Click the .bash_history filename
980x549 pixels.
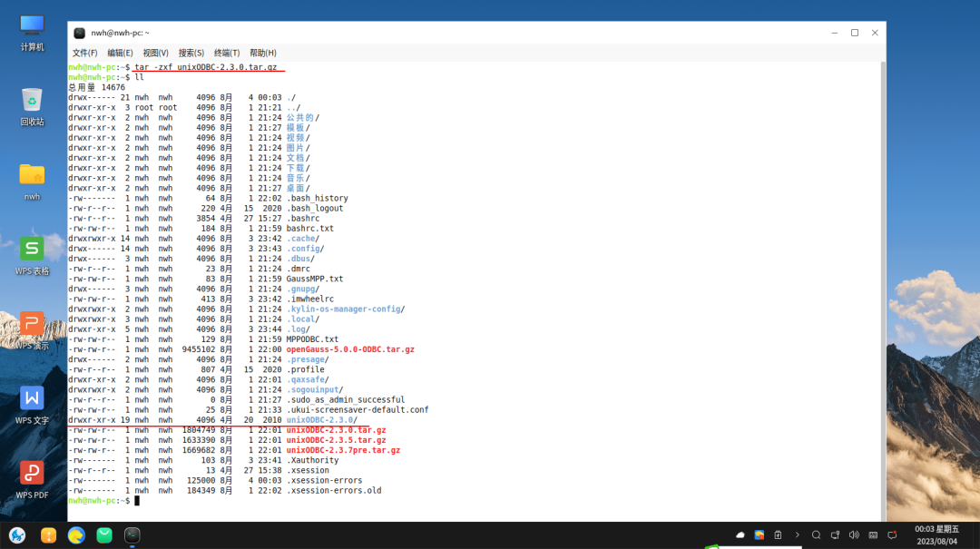[317, 198]
